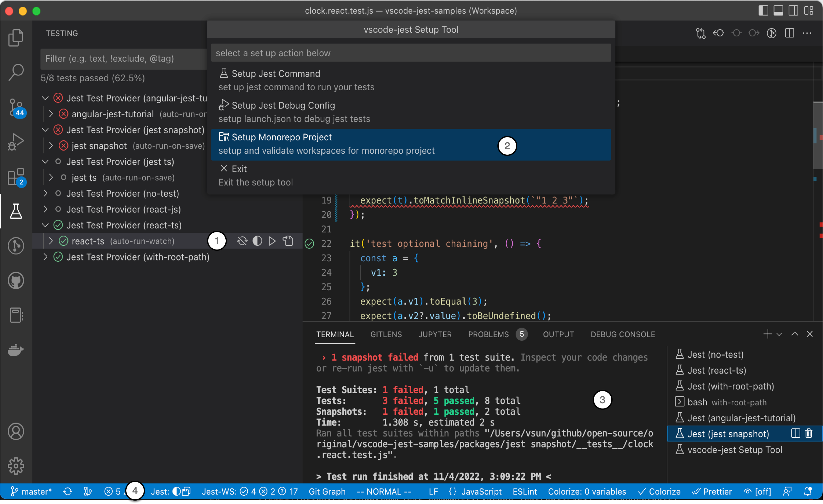Viewport: 823px width, 504px height.
Task: Focus the test Filter input field
Action: (x=124, y=58)
